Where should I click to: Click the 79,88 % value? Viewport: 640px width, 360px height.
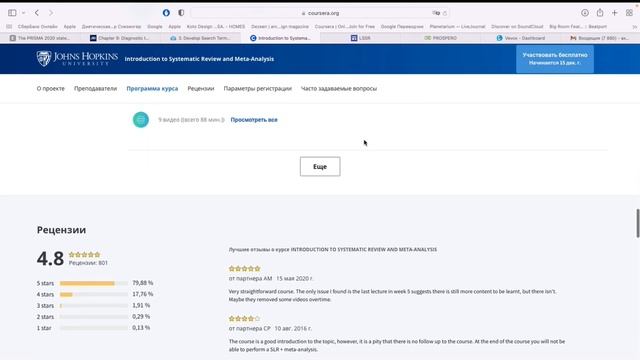coord(142,283)
